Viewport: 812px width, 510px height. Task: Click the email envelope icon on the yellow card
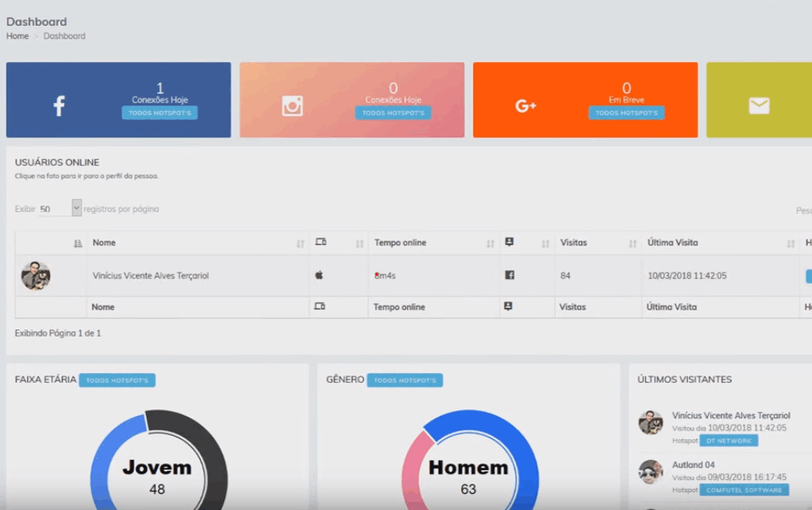coord(759,106)
